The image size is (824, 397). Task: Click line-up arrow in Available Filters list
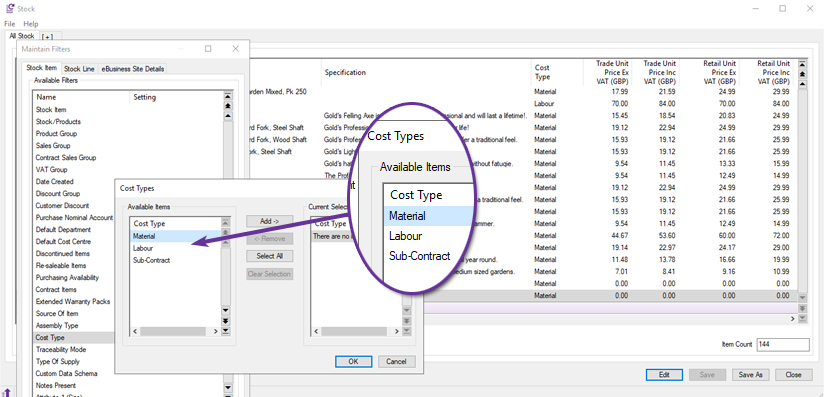(228, 116)
